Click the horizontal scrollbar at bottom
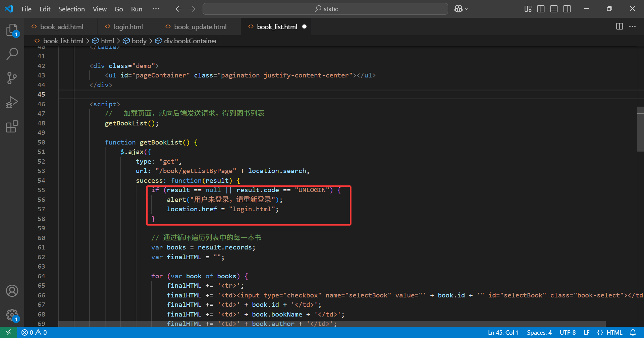The image size is (644, 338). tap(332, 324)
